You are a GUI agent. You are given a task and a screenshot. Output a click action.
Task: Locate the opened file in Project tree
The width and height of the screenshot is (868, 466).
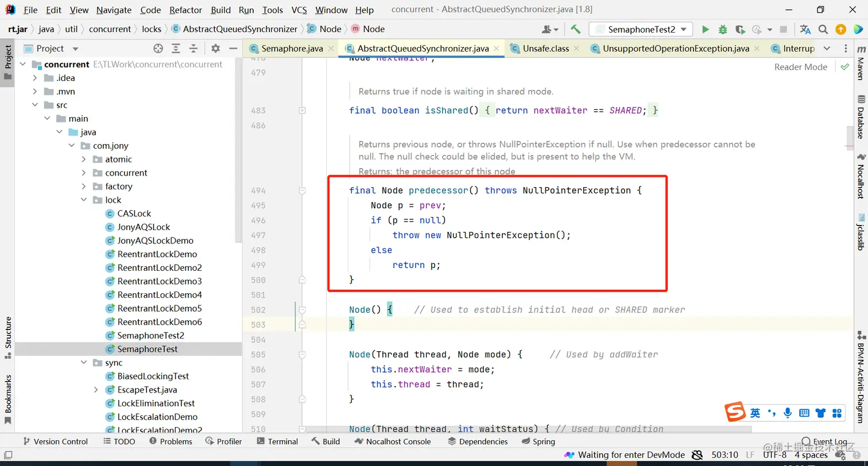[x=158, y=49]
